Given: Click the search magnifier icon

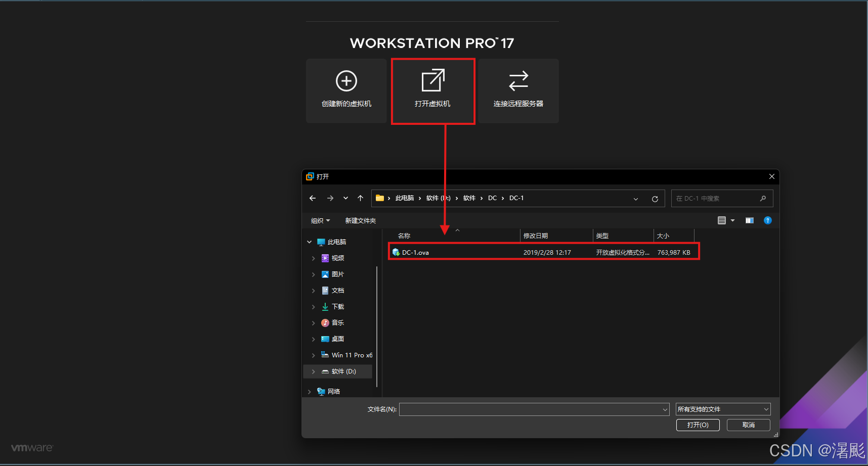Looking at the screenshot, I should pyautogui.click(x=763, y=199).
